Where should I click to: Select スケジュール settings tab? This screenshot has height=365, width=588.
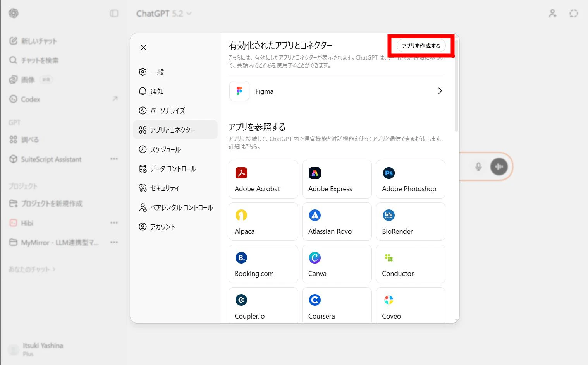175,149
